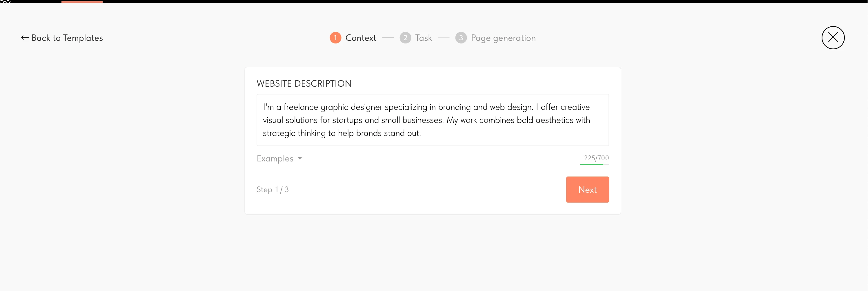
Task: Click the Next button
Action: pyautogui.click(x=587, y=189)
